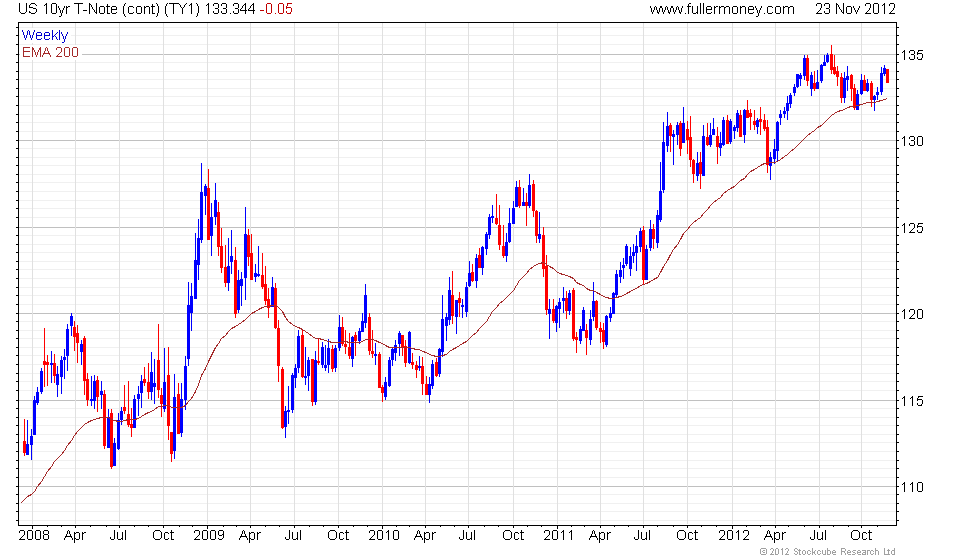Click the 2008 year label on time axis
The image size is (980, 560).
pos(34,536)
